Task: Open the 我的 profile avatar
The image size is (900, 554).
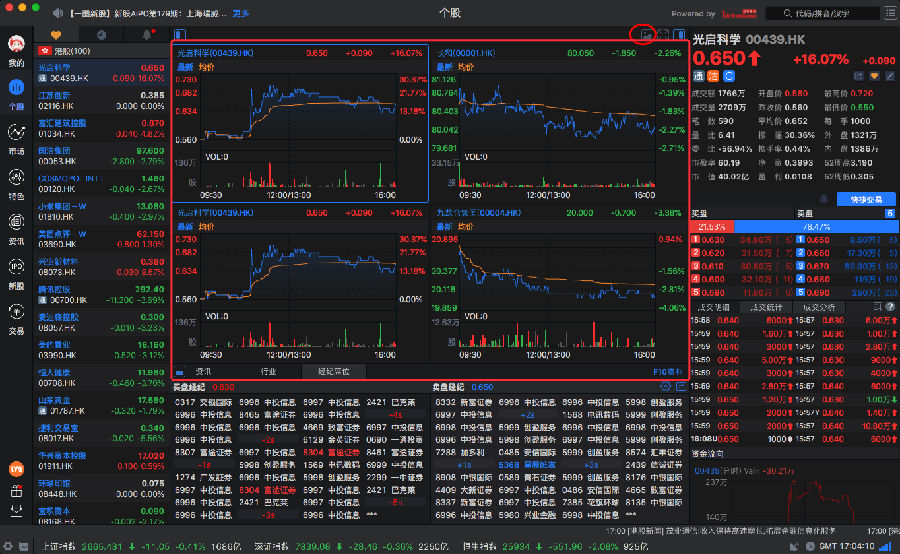Action: pyautogui.click(x=16, y=43)
